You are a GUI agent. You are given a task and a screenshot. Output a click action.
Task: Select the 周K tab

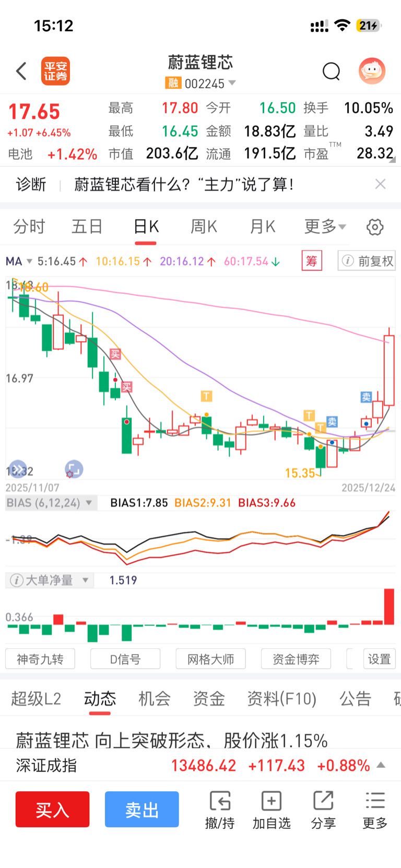(x=204, y=227)
